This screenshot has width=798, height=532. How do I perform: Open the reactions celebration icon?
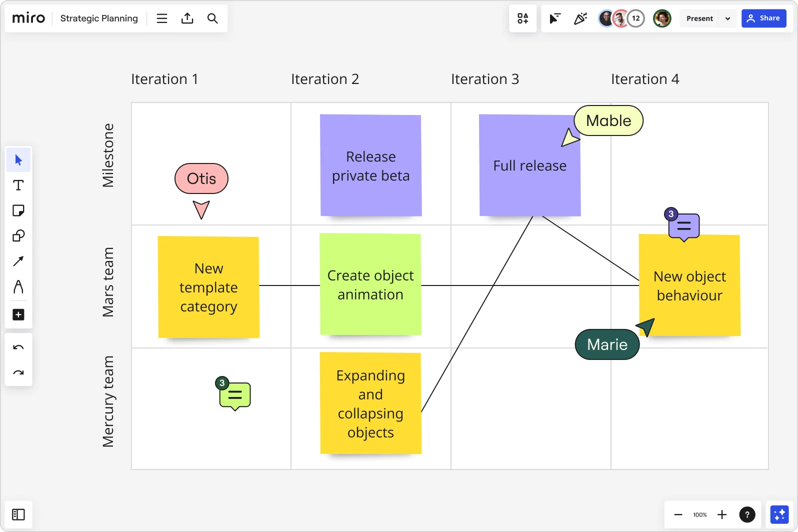[580, 18]
